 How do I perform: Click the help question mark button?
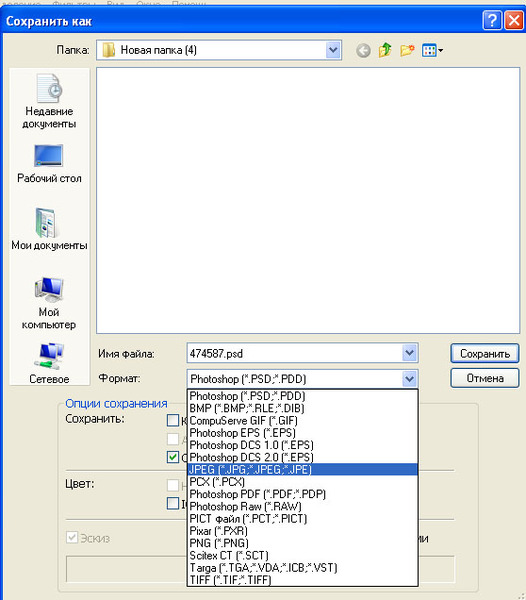click(x=492, y=20)
